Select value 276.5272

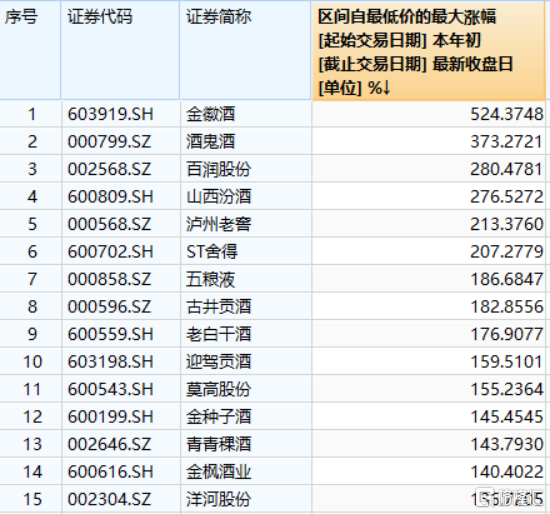[507, 196]
